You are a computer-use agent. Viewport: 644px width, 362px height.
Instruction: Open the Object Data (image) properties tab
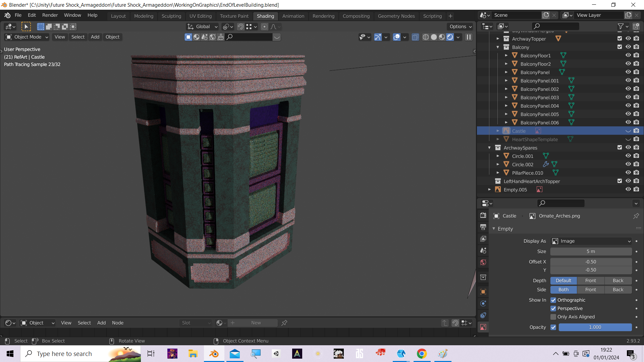483,327
